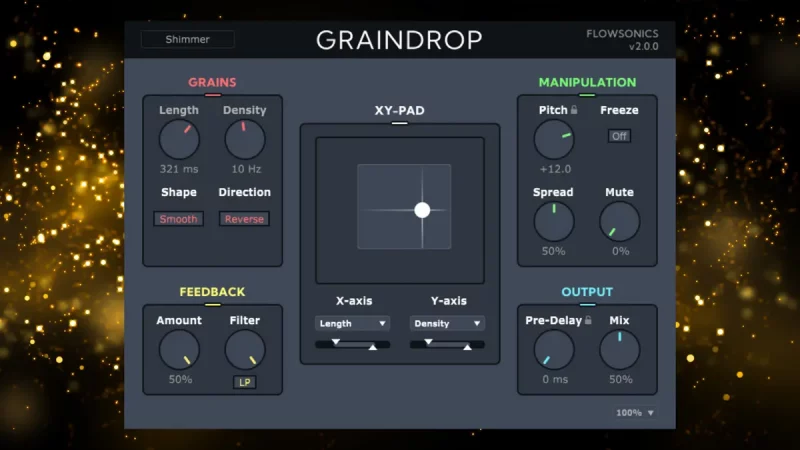Click the Smooth shape button
Screen dimensions: 800x450
[179, 219]
